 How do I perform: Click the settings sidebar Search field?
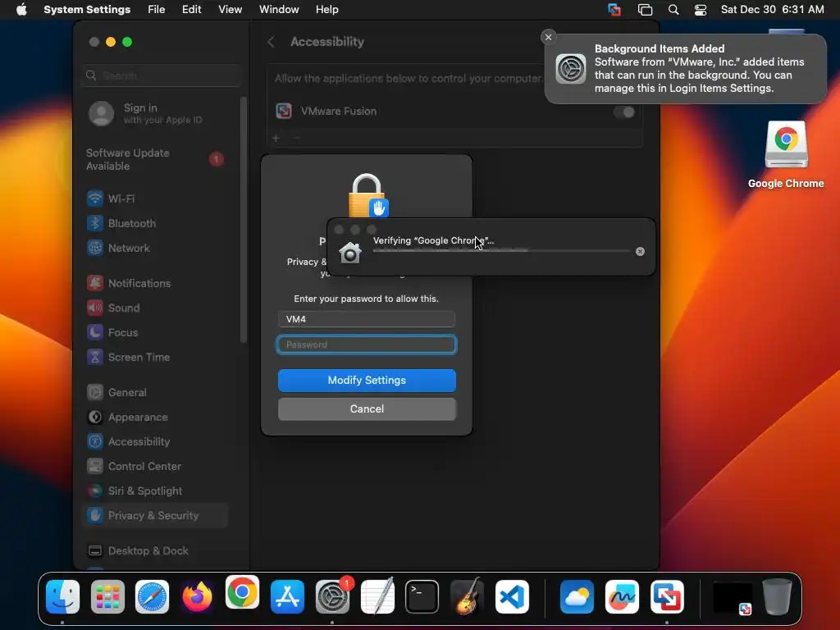tap(162, 75)
